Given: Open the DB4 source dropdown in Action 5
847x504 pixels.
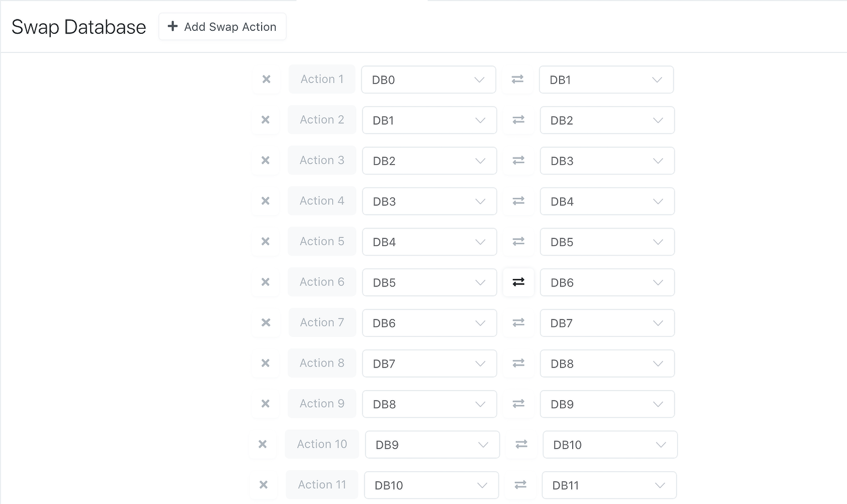Looking at the screenshot, I should (x=430, y=242).
